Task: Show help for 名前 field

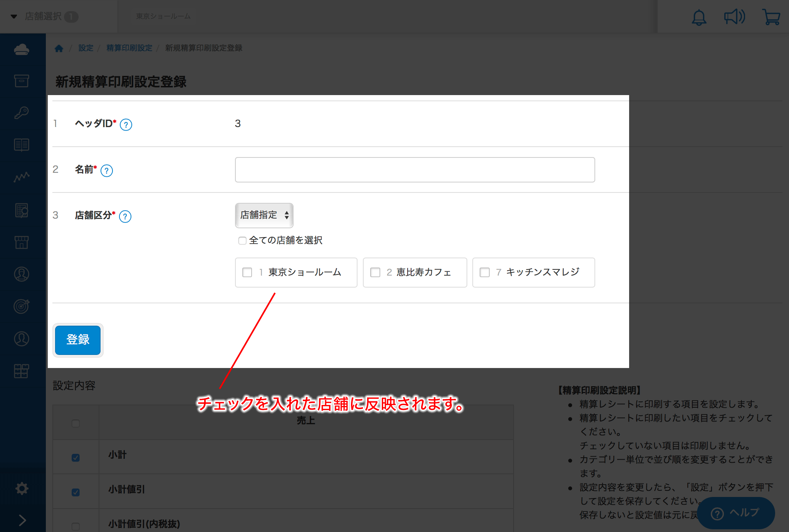Action: (107, 171)
